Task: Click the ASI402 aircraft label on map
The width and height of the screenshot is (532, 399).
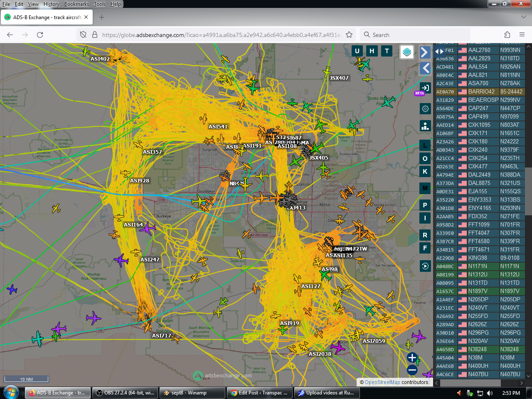Action: [x=100, y=59]
